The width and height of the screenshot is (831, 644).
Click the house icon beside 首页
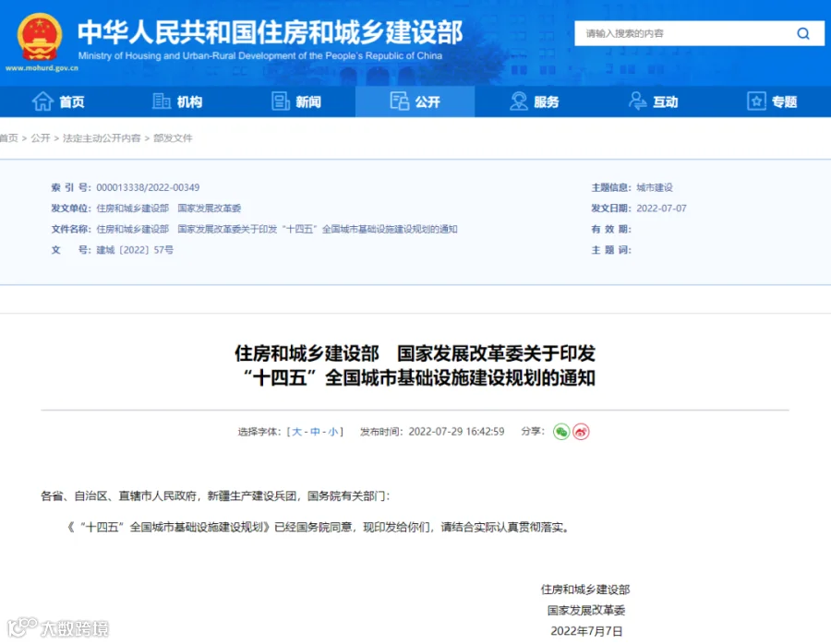42,101
